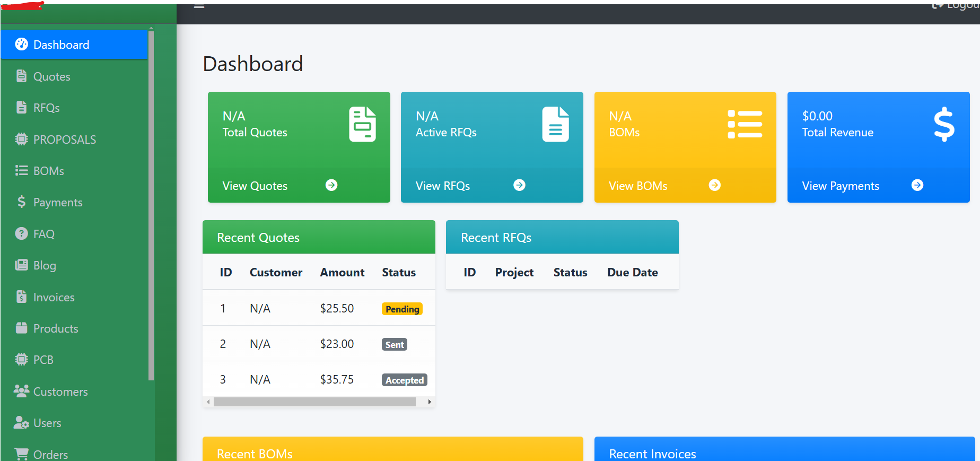The image size is (980, 461).
Task: Click the Accepted status badge
Action: click(405, 380)
